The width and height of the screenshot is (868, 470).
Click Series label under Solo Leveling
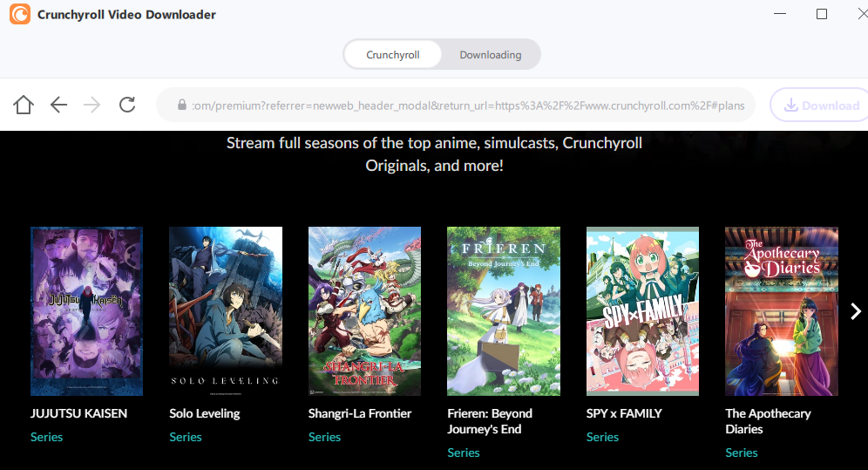186,437
